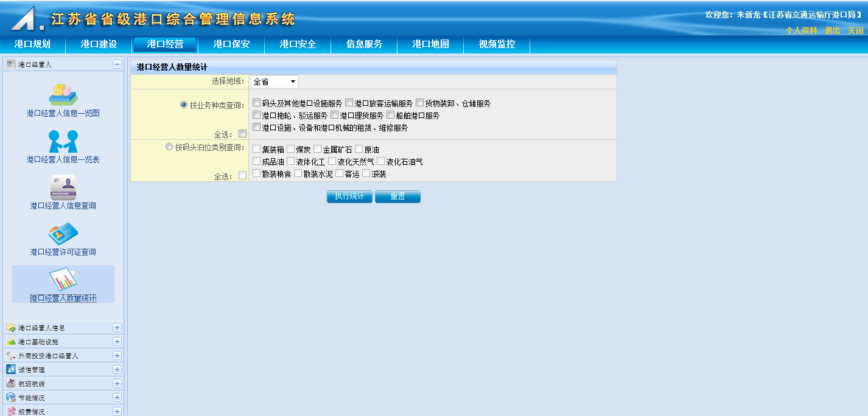
Task: Switch to the 港口安全 tab
Action: pos(298,44)
